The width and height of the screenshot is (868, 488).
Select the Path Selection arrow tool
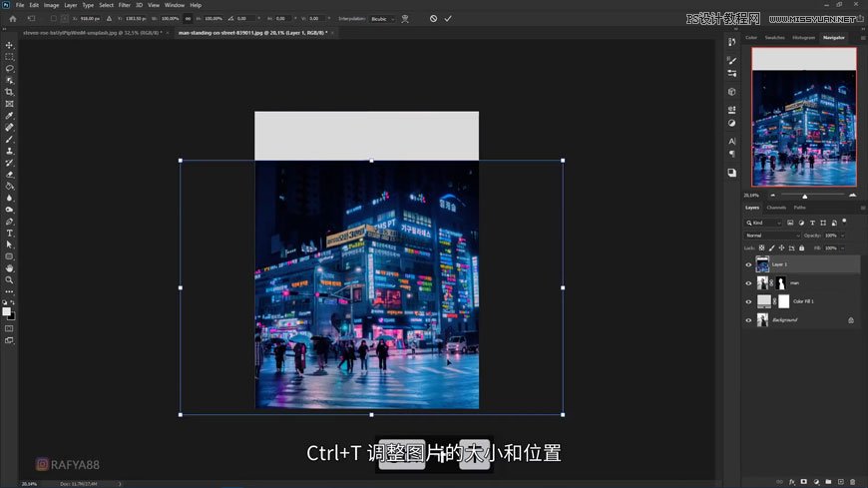9,244
